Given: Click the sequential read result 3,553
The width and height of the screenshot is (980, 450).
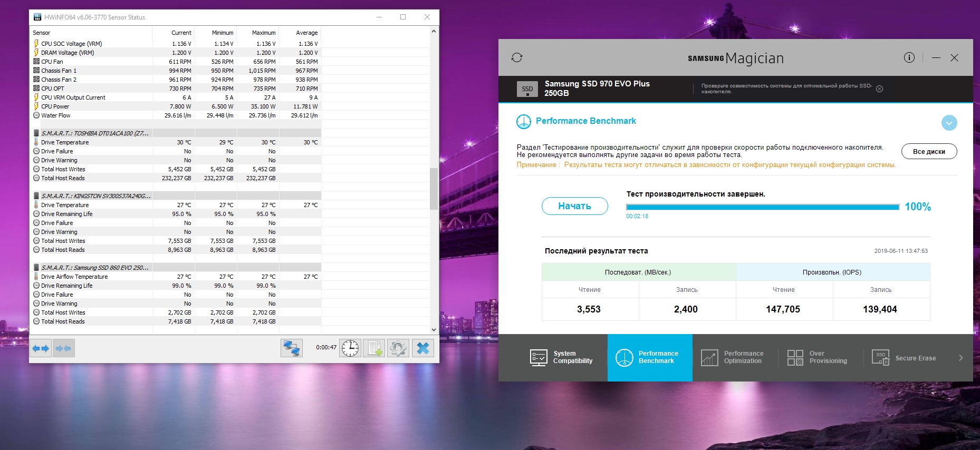Looking at the screenshot, I should (589, 309).
